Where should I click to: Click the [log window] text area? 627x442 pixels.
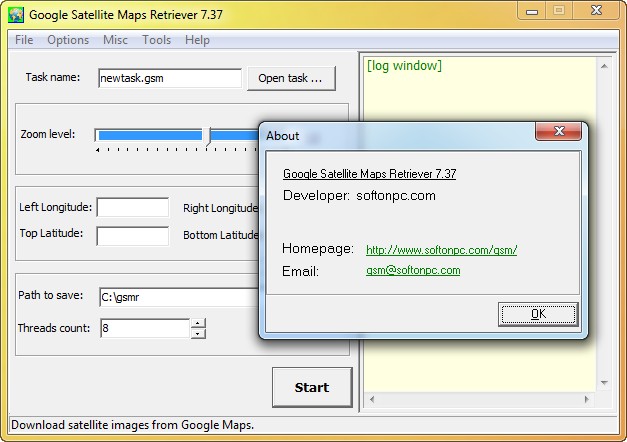click(480, 224)
